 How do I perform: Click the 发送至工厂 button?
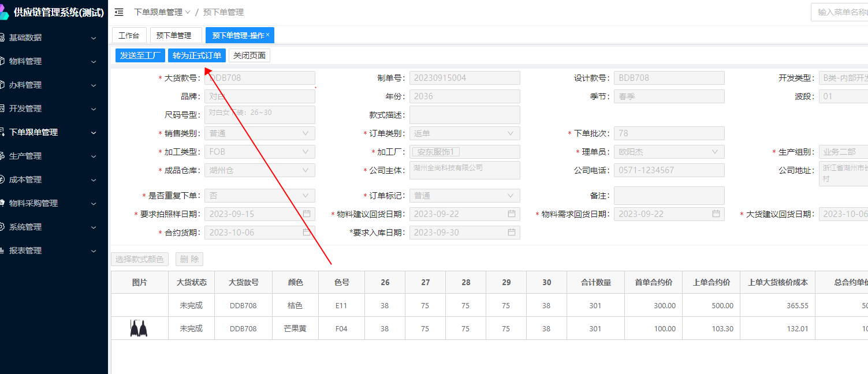pyautogui.click(x=140, y=55)
